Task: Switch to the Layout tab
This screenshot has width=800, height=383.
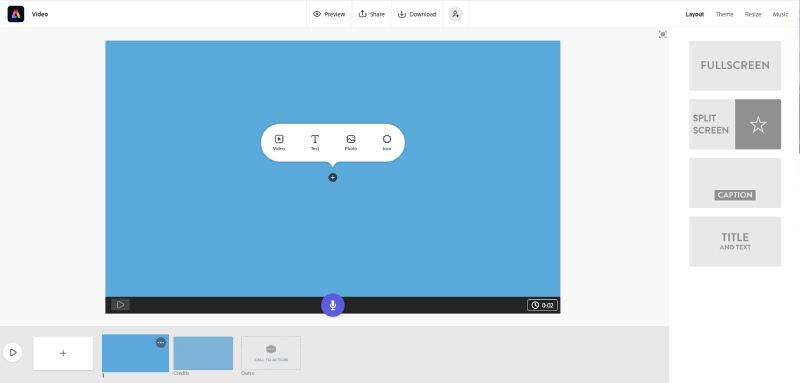Action: pos(694,14)
